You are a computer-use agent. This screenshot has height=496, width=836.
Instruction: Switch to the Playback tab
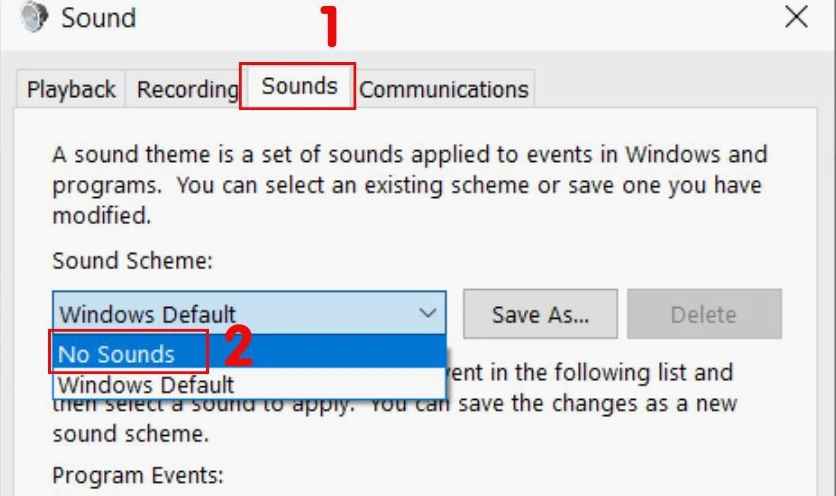71,89
